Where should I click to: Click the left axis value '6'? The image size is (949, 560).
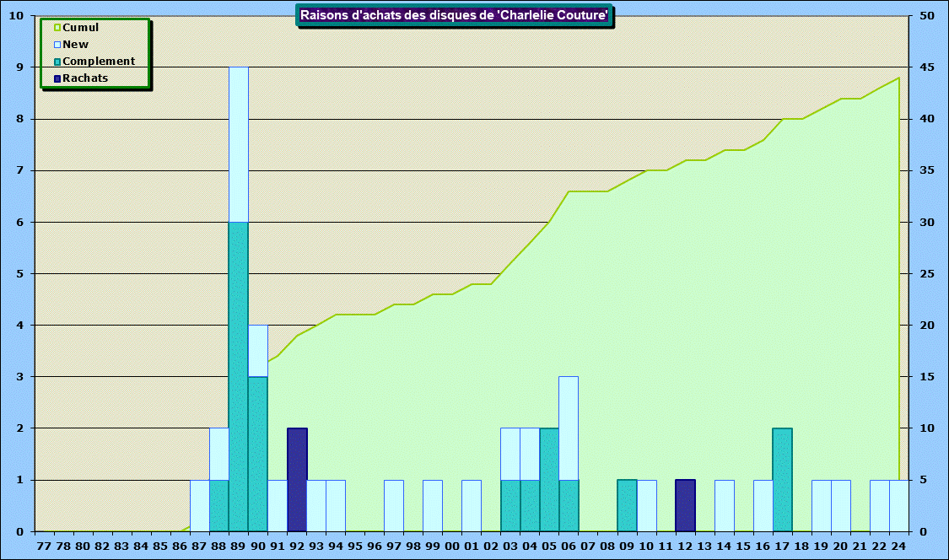click(20, 222)
